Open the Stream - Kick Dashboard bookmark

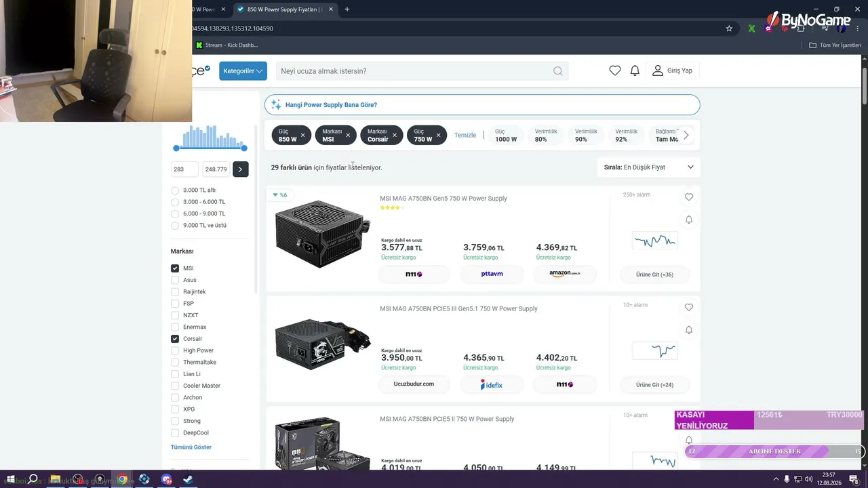[227, 45]
